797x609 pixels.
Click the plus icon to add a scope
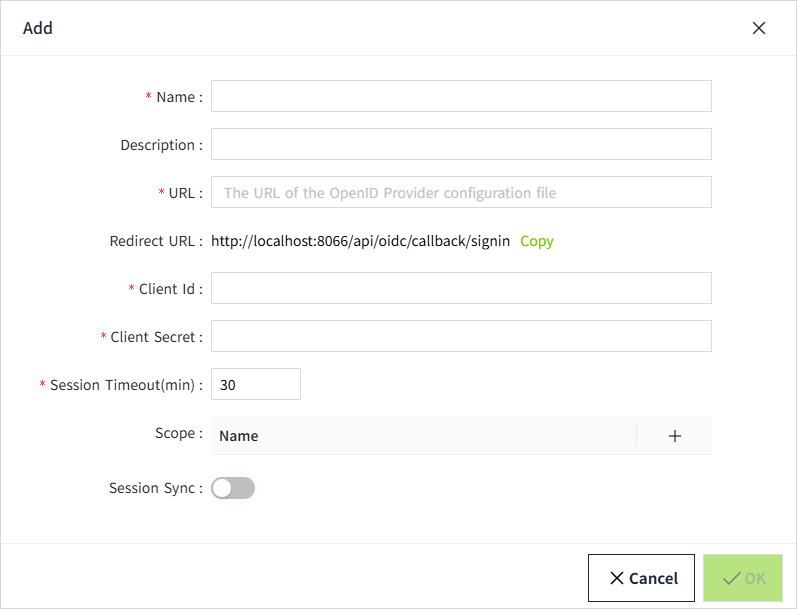[x=675, y=436]
